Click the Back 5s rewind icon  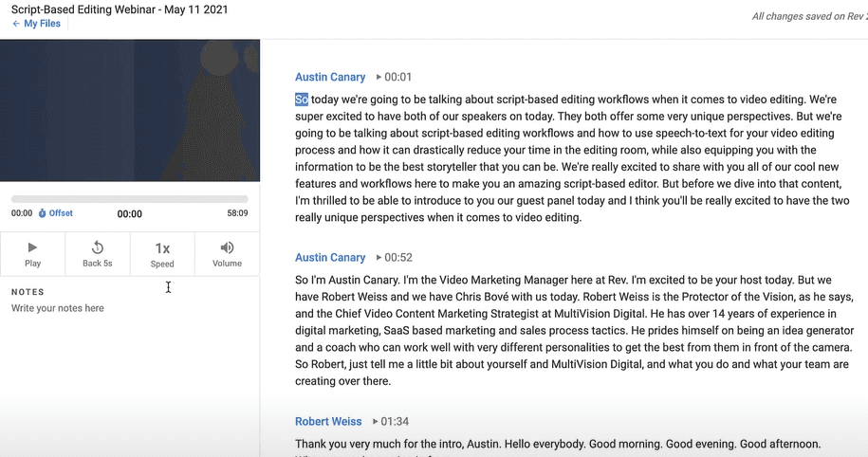pos(97,248)
